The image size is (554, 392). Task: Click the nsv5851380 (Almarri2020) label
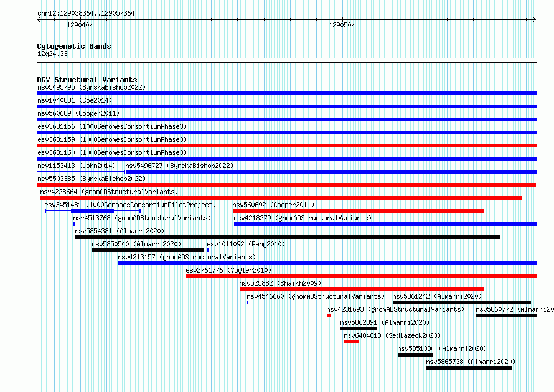pyautogui.click(x=442, y=348)
